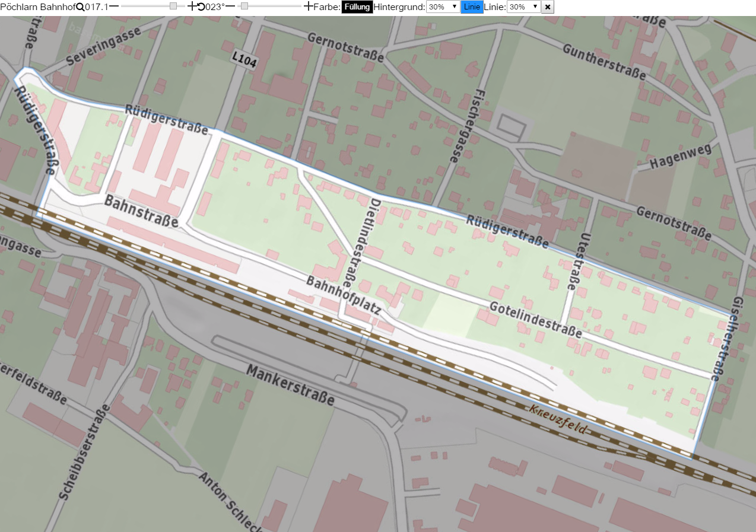Click the rotation minus icon
Image resolution: width=756 pixels, height=532 pixels.
point(230,7)
